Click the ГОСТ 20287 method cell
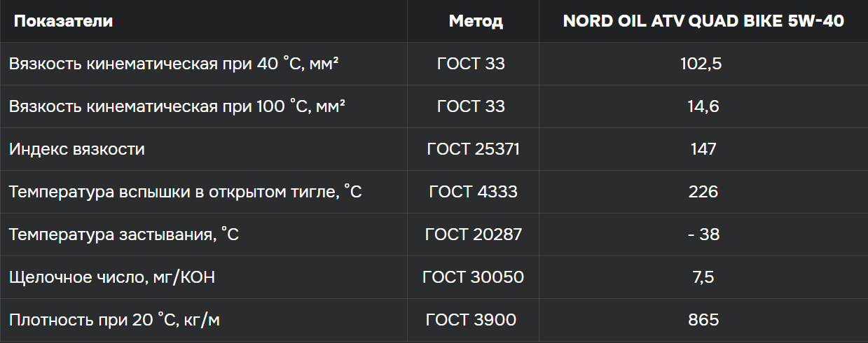This screenshot has height=343, width=868. [x=474, y=234]
